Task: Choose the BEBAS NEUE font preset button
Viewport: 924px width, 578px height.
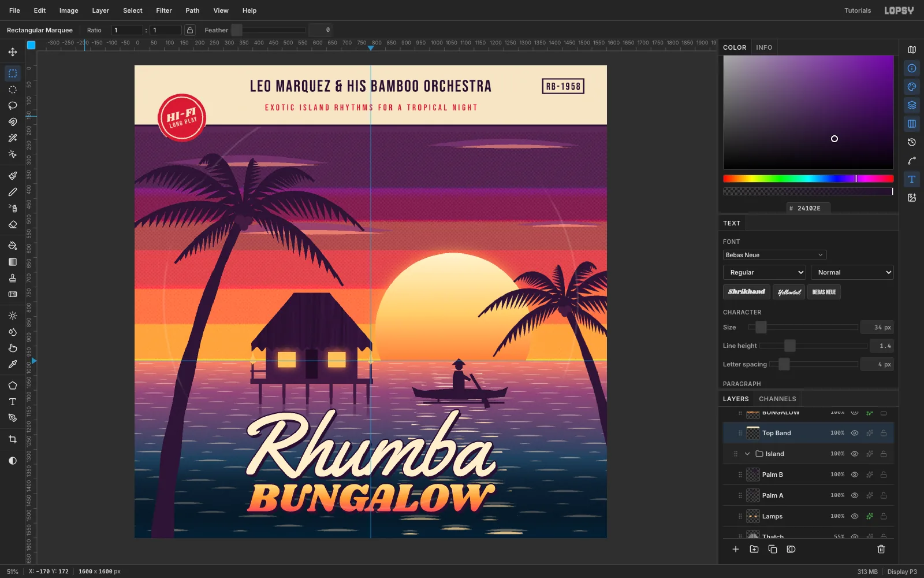Action: tap(824, 292)
